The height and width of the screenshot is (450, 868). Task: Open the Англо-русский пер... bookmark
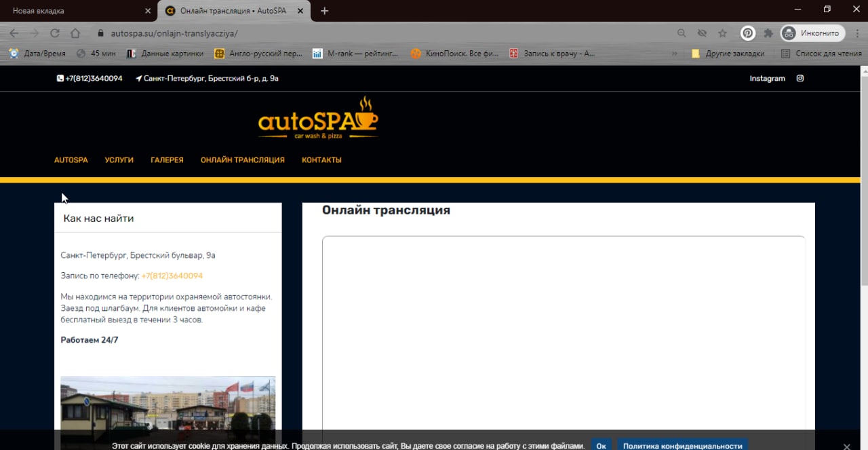point(258,54)
